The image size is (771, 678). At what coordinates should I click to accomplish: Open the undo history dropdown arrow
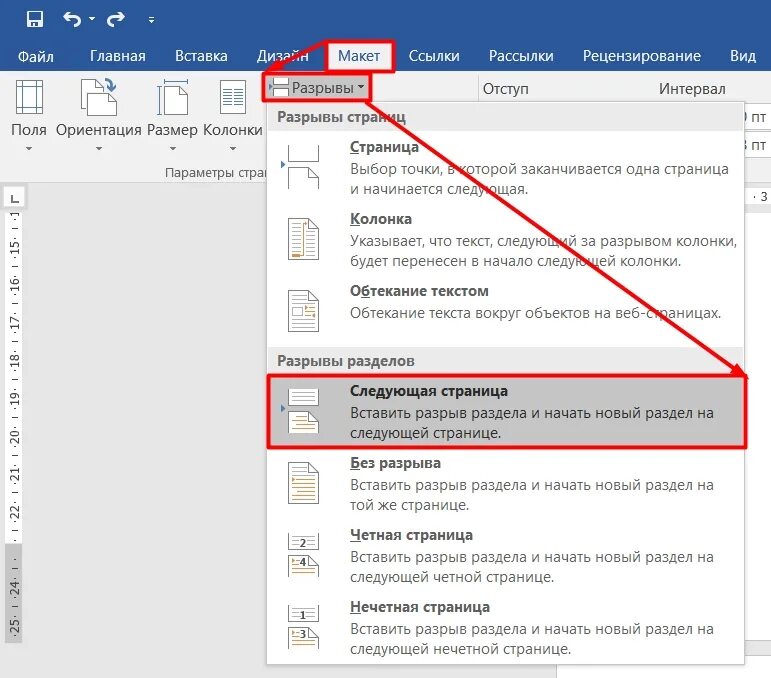click(92, 20)
